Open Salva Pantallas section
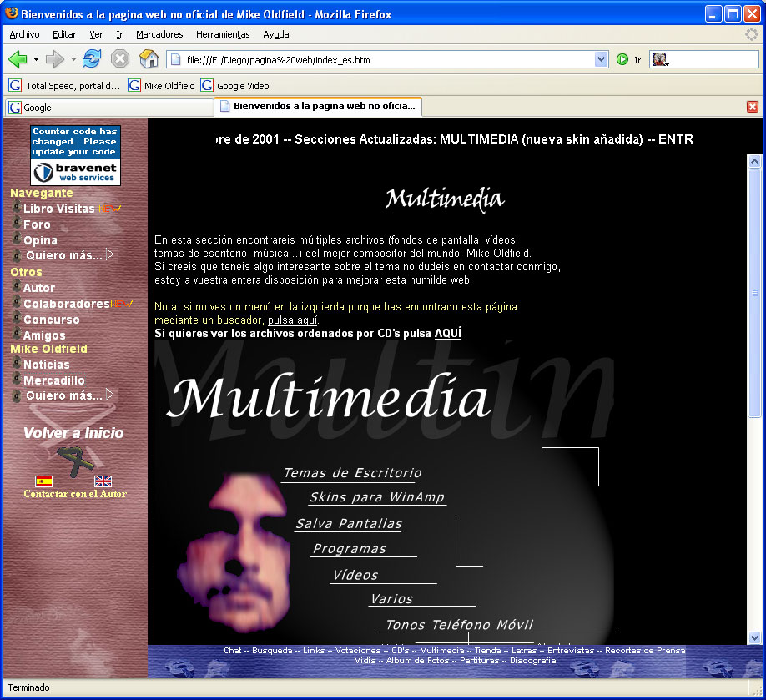Image resolution: width=766 pixels, height=700 pixels. pyautogui.click(x=348, y=524)
